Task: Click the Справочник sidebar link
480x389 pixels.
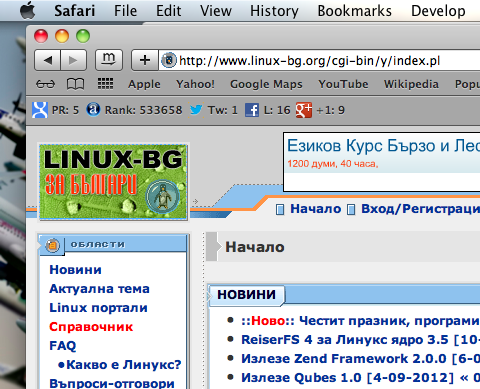Action: coord(91,327)
